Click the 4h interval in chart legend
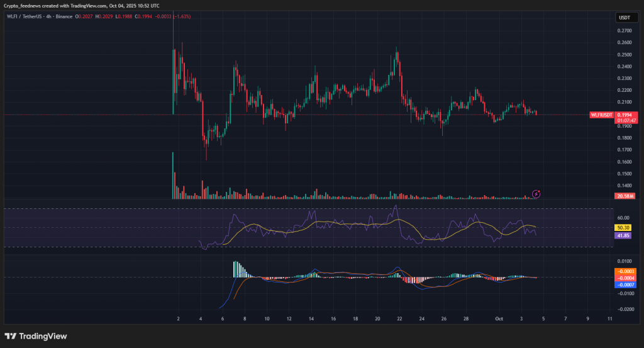 pyautogui.click(x=47, y=16)
